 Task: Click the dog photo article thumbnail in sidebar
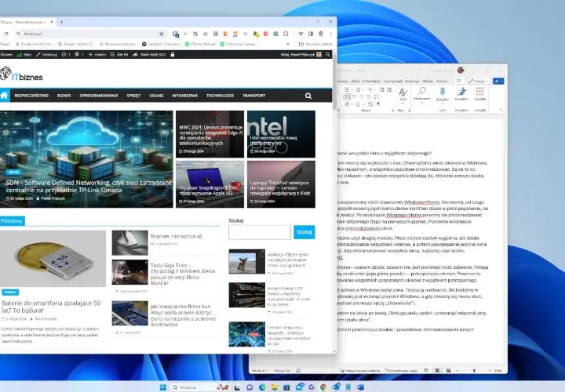[247, 262]
